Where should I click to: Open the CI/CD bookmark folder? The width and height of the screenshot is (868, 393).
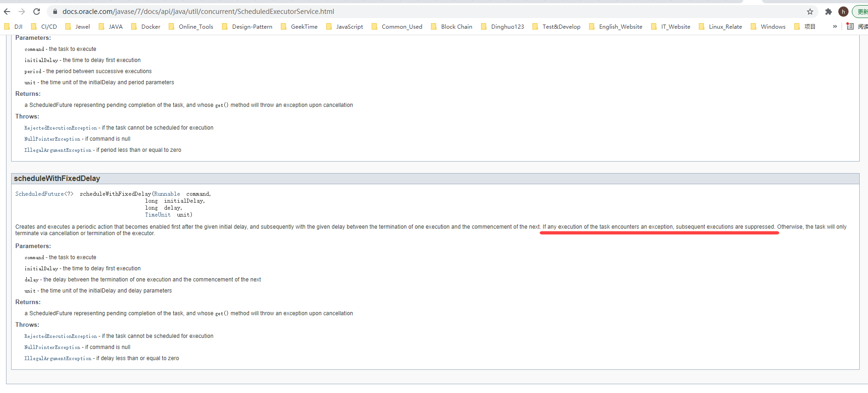pos(44,26)
